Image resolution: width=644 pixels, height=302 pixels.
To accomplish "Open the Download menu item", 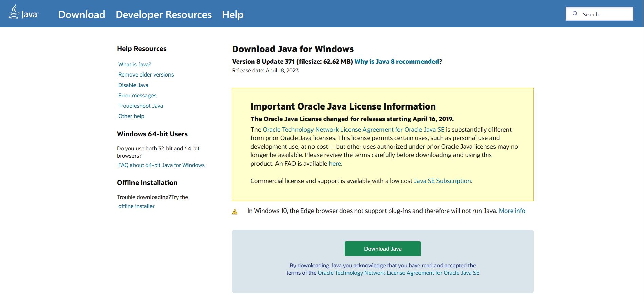I will [x=82, y=14].
